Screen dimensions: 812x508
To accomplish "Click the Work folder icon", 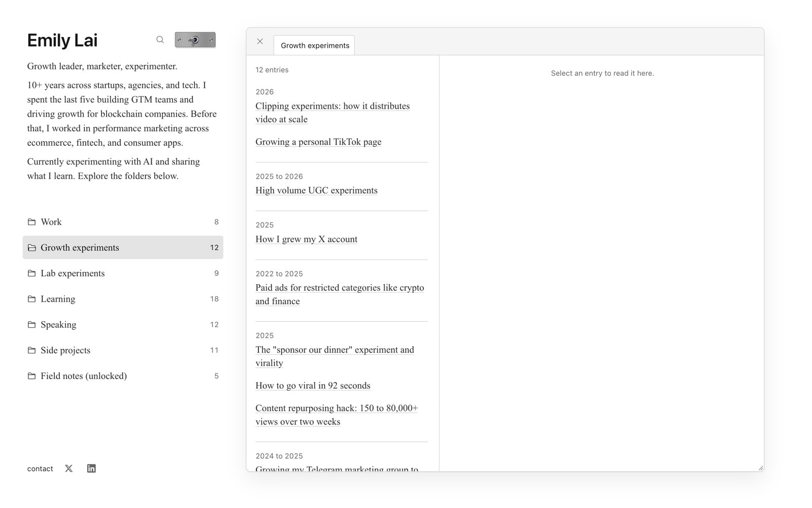I will pos(31,222).
